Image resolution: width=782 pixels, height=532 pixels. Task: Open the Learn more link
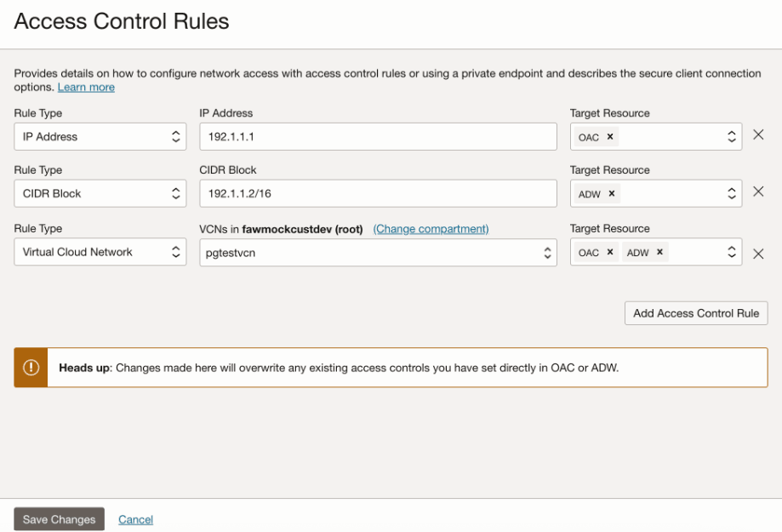(86, 87)
